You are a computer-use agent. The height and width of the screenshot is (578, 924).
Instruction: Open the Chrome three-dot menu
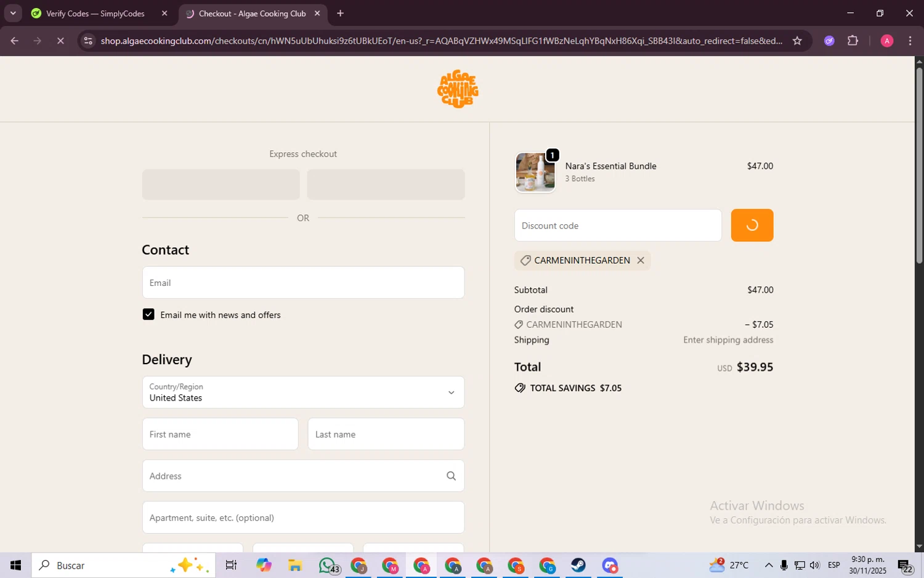(x=910, y=41)
